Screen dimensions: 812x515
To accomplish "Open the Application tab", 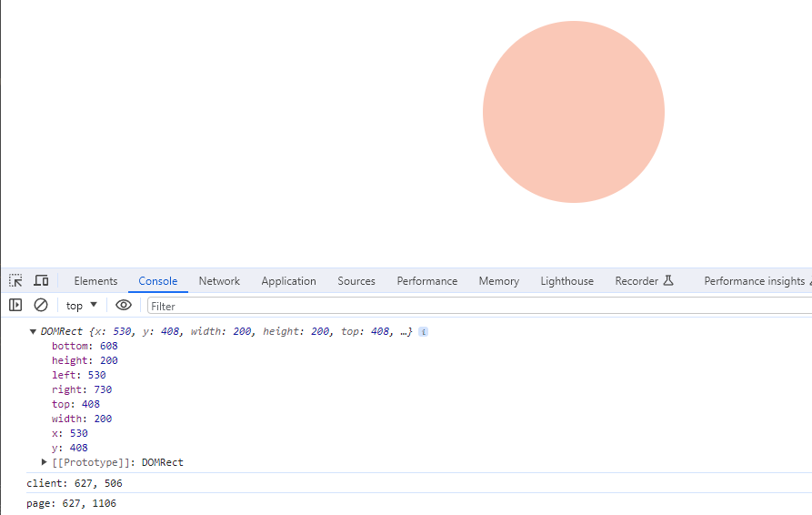I will click(288, 281).
